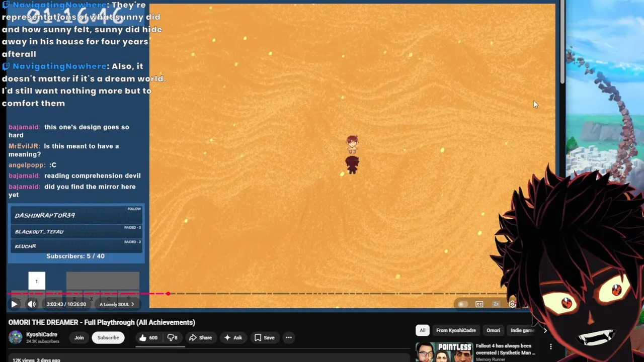The image size is (644, 362).
Task: Click the Memory Runner channel name
Action: [492, 359]
